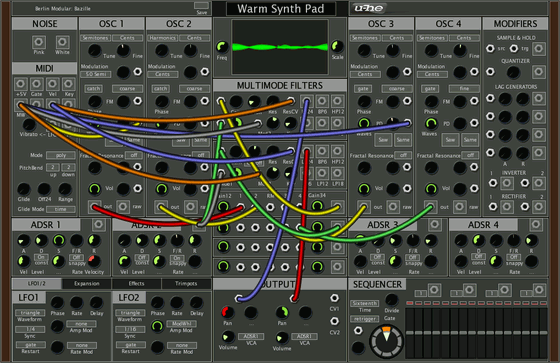
Task: Click OSC 1 catch phase button
Action: 94,89
